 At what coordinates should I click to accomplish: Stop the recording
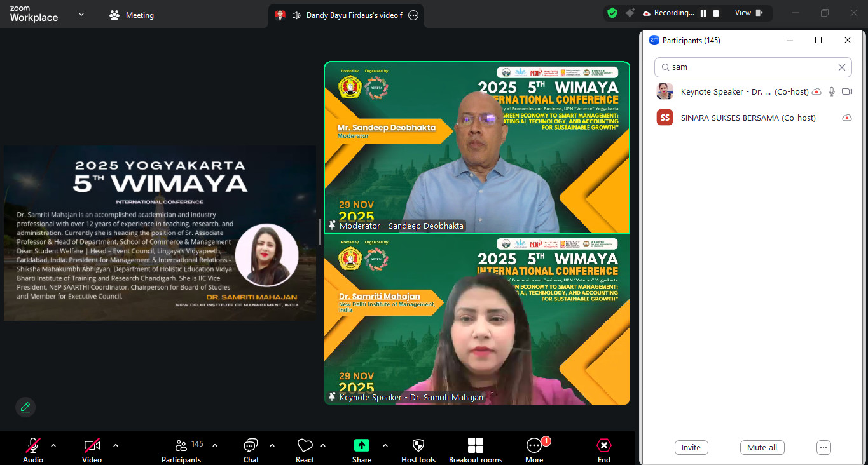point(716,13)
